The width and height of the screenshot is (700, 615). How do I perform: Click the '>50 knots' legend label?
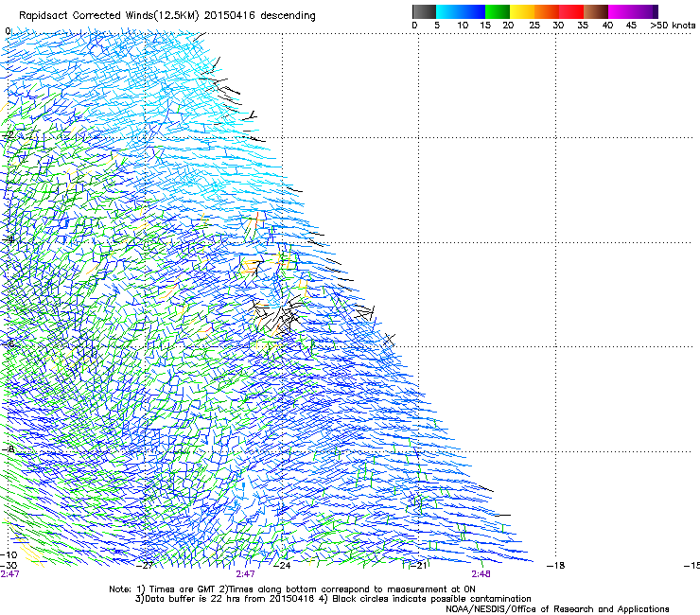(x=673, y=26)
